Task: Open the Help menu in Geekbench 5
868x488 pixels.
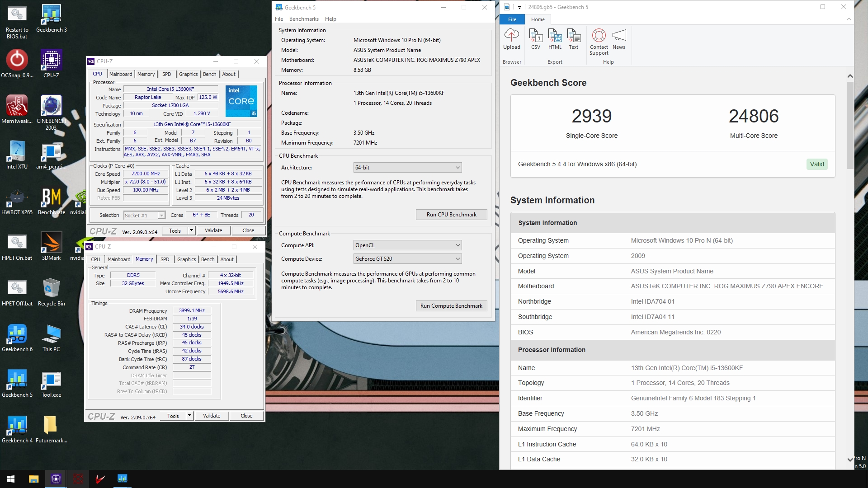Action: (330, 19)
